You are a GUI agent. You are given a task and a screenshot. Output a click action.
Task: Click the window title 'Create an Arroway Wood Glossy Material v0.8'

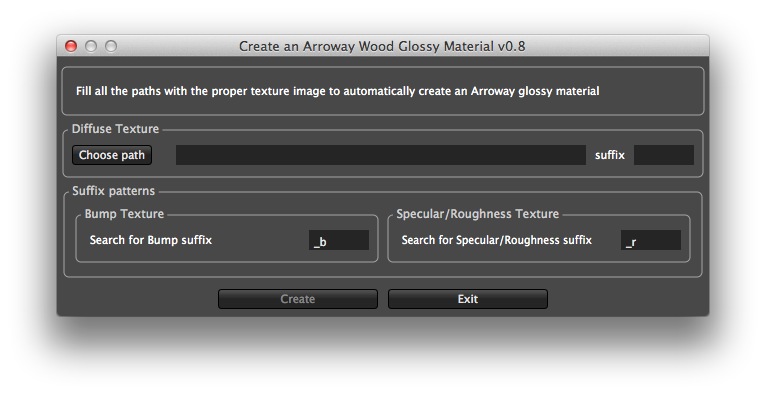point(382,46)
